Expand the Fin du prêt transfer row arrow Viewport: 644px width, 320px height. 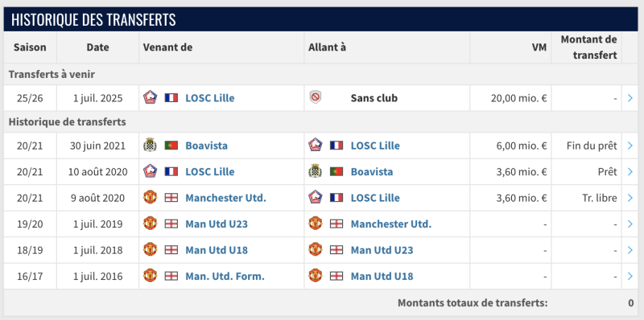point(630,146)
